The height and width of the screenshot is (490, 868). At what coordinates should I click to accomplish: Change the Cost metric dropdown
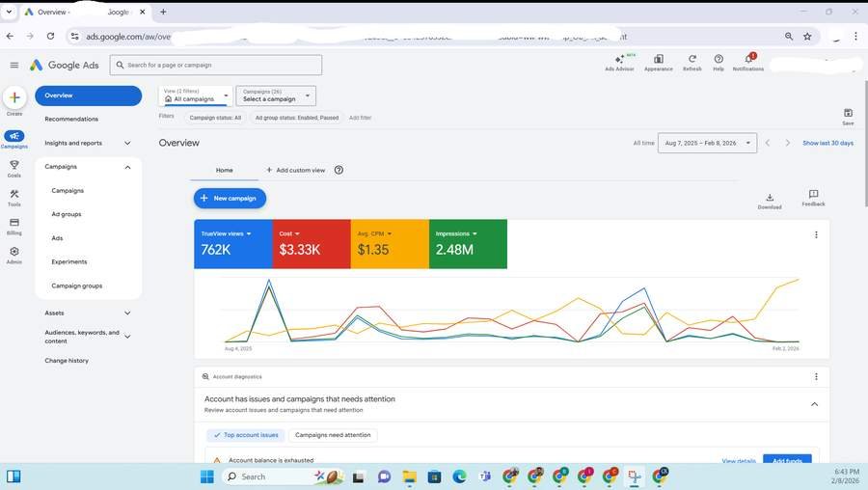289,233
